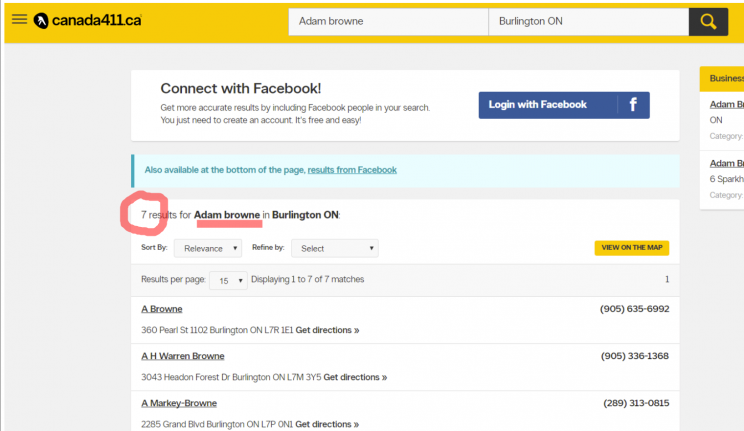Image resolution: width=744 pixels, height=431 pixels.
Task: Open the hamburger menu
Action: pos(19,19)
